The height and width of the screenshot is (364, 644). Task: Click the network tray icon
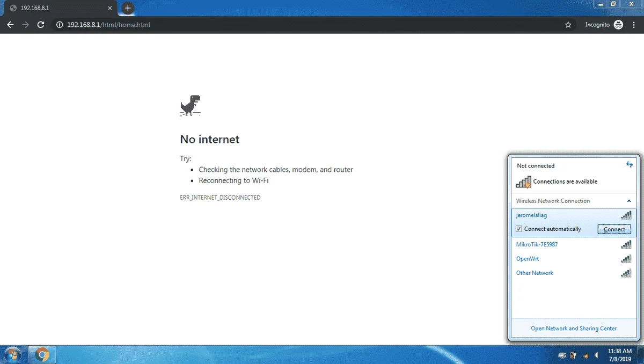point(585,355)
